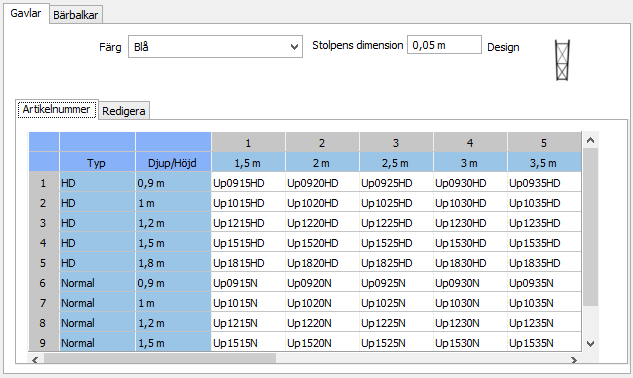633x378 pixels.
Task: Click the Djup/Höjd column header
Action: pos(173,163)
